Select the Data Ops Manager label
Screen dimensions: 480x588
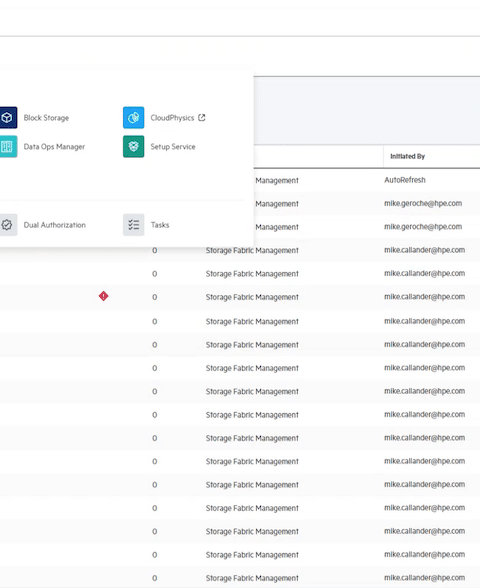tap(54, 147)
